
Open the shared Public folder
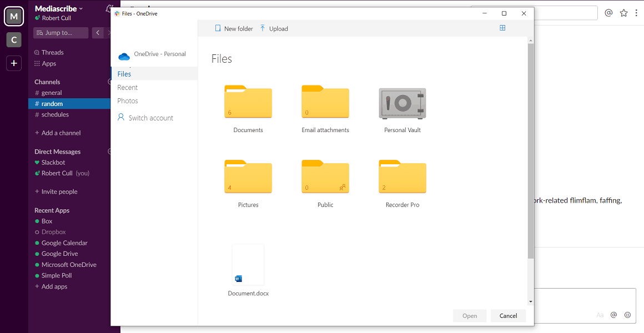tap(325, 176)
